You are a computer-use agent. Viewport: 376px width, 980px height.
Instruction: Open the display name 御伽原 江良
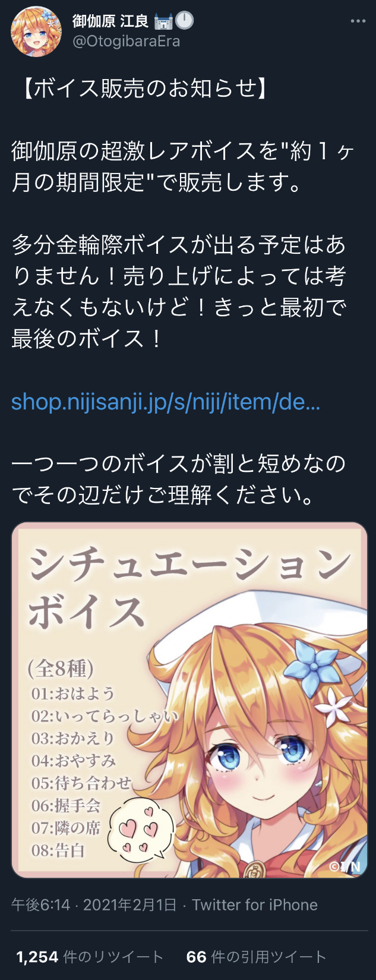pyautogui.click(x=110, y=21)
